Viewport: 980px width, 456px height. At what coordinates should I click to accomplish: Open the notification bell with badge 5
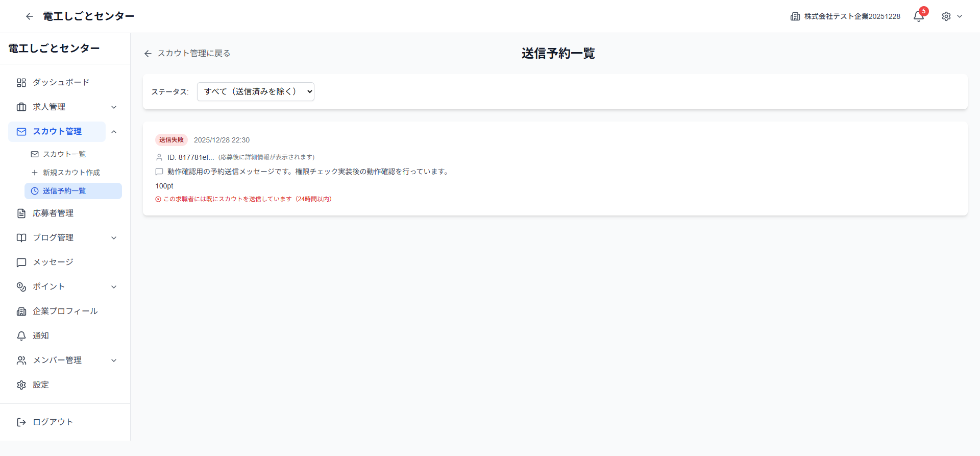[x=919, y=16]
